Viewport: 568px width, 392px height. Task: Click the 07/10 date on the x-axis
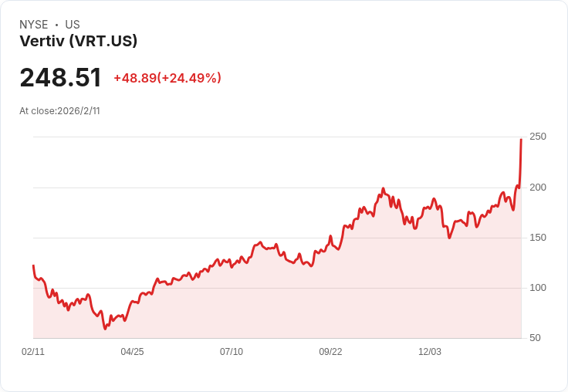tap(232, 352)
